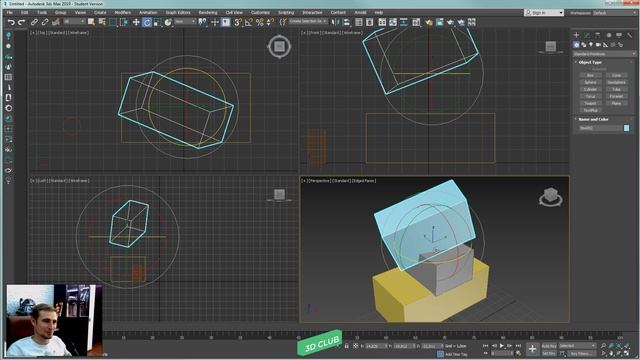Click the Box primitive button
Viewport: 640px width, 360px height.
click(590, 75)
